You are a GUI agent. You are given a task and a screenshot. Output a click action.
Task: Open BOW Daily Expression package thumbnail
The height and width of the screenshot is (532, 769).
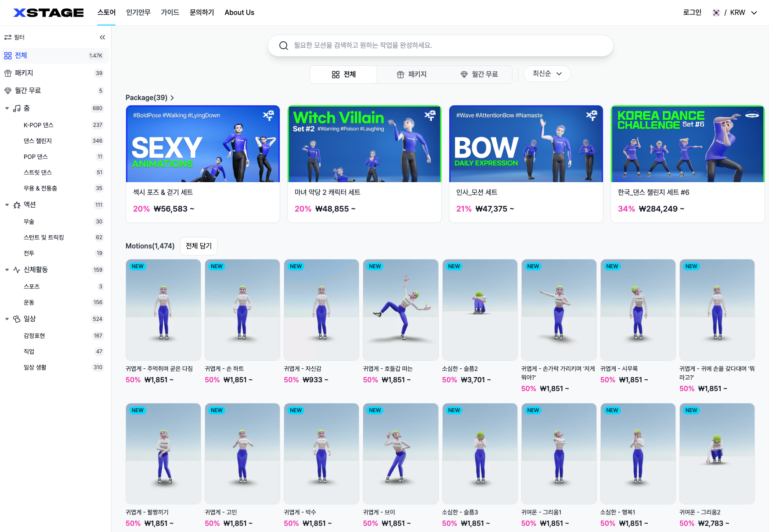pos(526,144)
